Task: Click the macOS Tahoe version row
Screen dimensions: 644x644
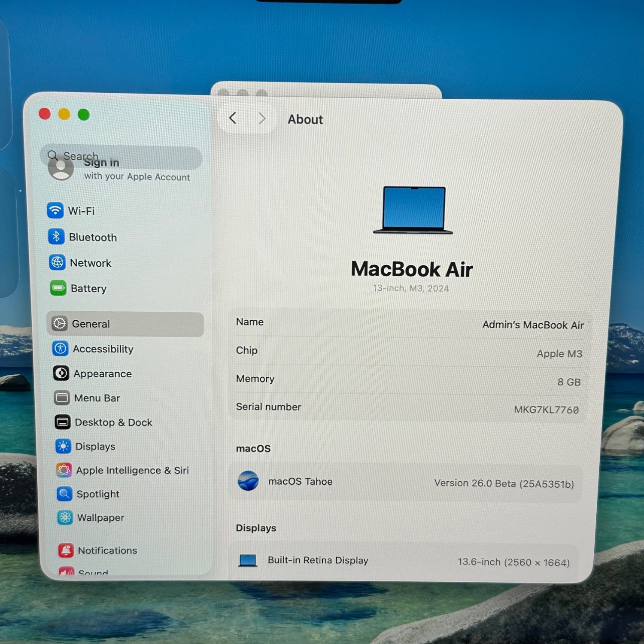Action: [406, 482]
